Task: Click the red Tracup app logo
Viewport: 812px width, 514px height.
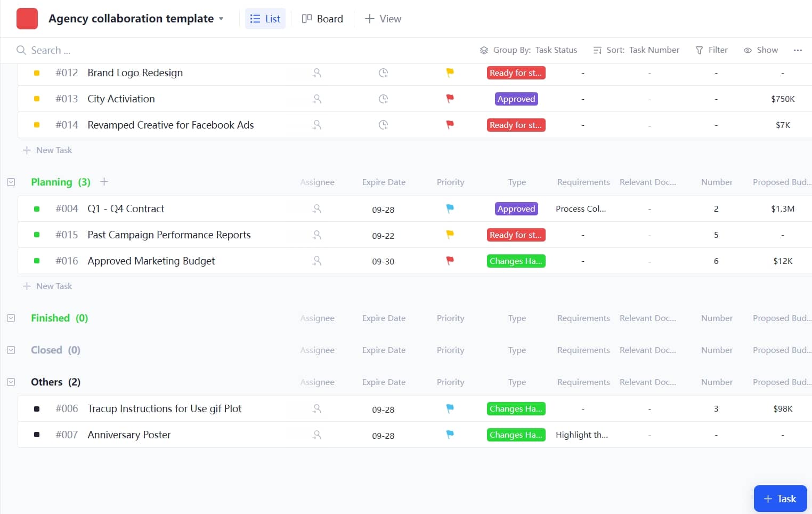Action: 27,18
